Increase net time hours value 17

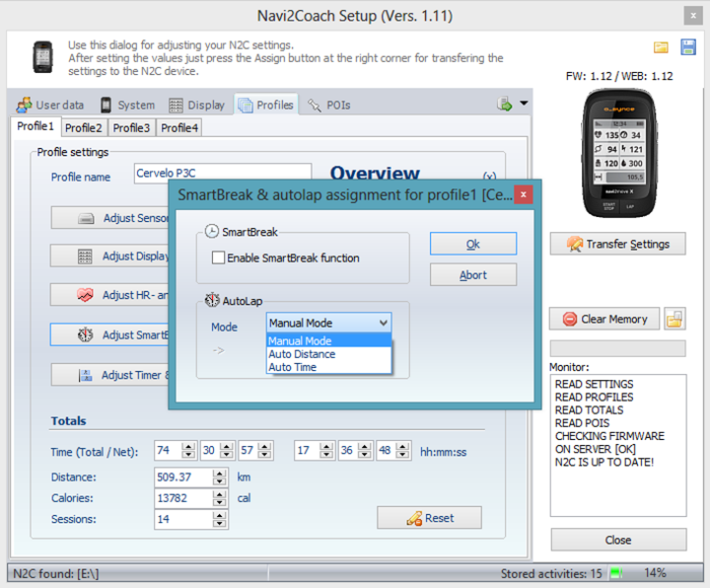(x=326, y=446)
